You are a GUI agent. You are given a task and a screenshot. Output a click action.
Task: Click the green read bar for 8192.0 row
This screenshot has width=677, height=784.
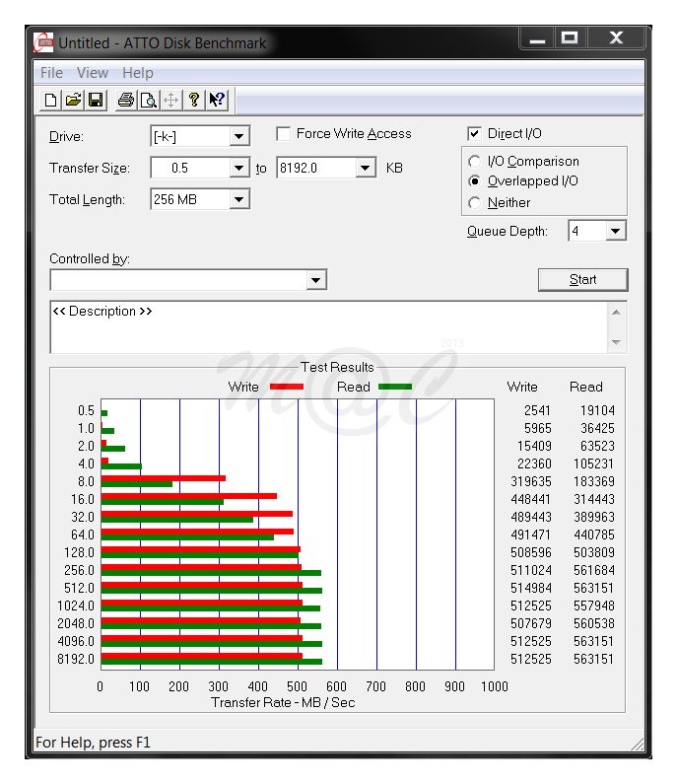click(x=211, y=662)
